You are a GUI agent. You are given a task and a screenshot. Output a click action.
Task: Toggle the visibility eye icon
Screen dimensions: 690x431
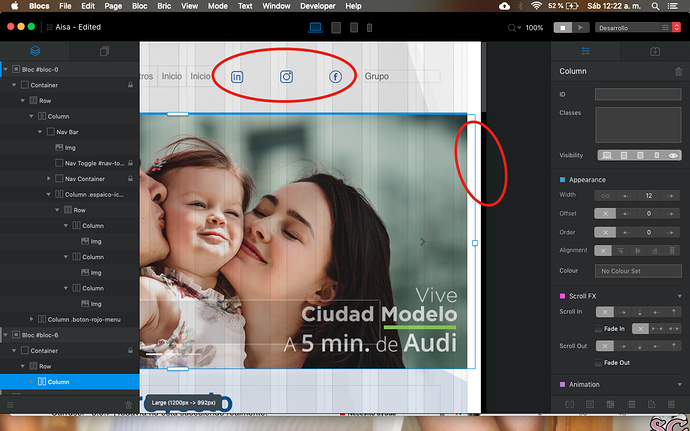[673, 156]
